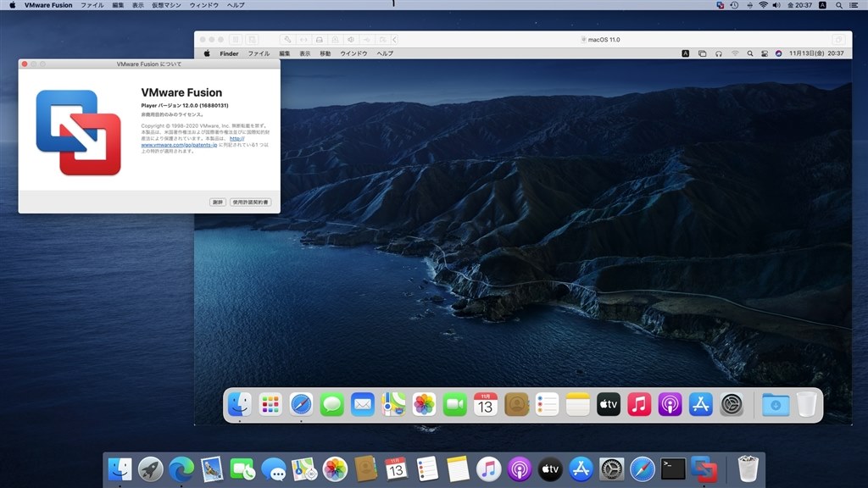Collapse the VM toolbar devices chevron
868x488 pixels.
395,39
